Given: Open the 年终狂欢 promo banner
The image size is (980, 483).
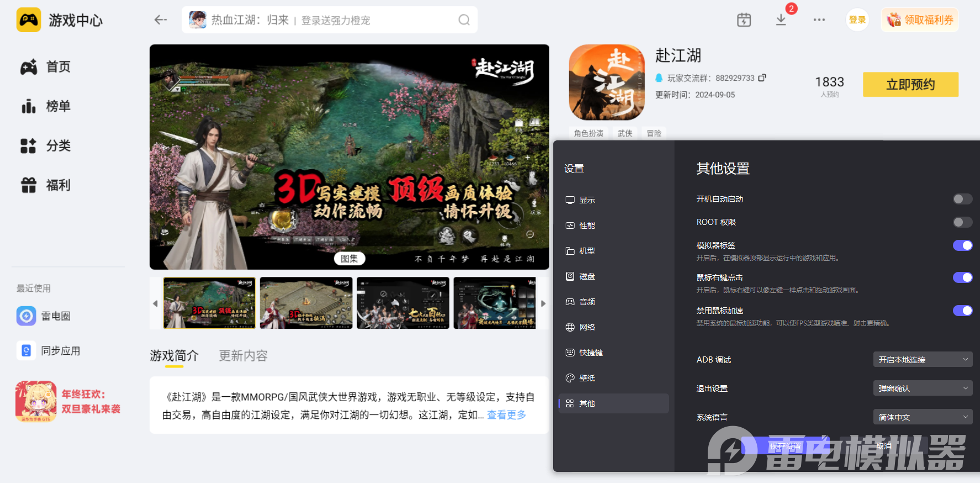Looking at the screenshot, I should (69, 401).
